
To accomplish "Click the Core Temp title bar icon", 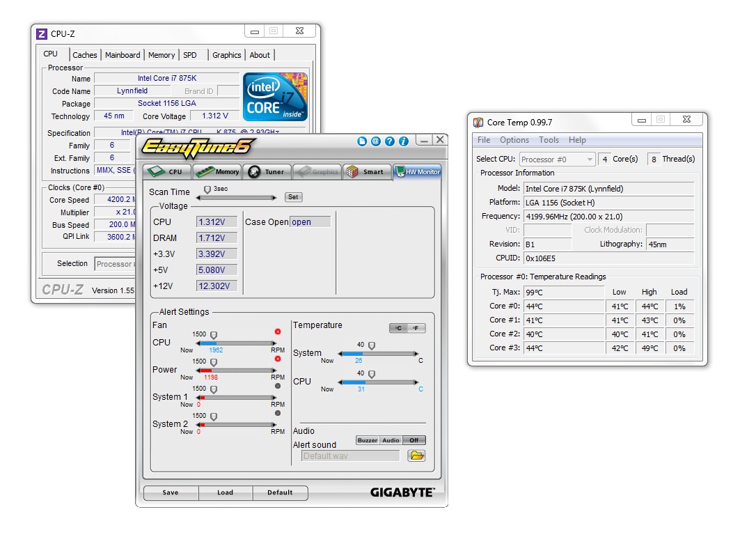I will pos(478,122).
